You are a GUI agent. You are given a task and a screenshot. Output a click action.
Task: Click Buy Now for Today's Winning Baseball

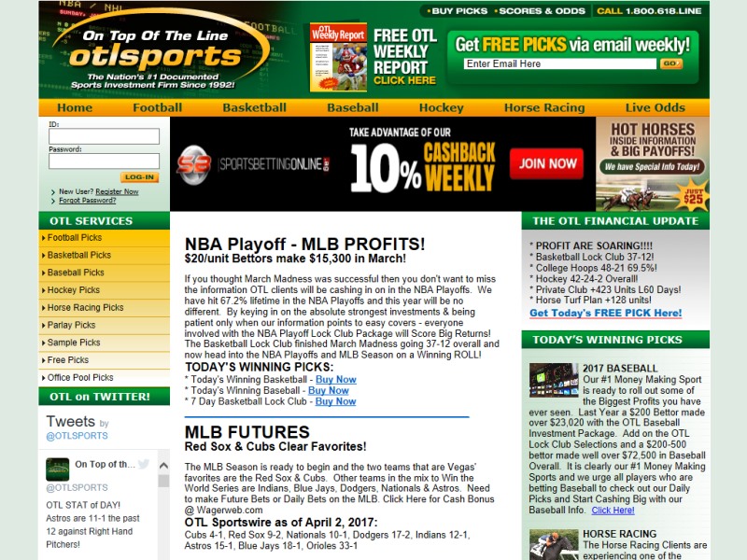click(x=329, y=390)
